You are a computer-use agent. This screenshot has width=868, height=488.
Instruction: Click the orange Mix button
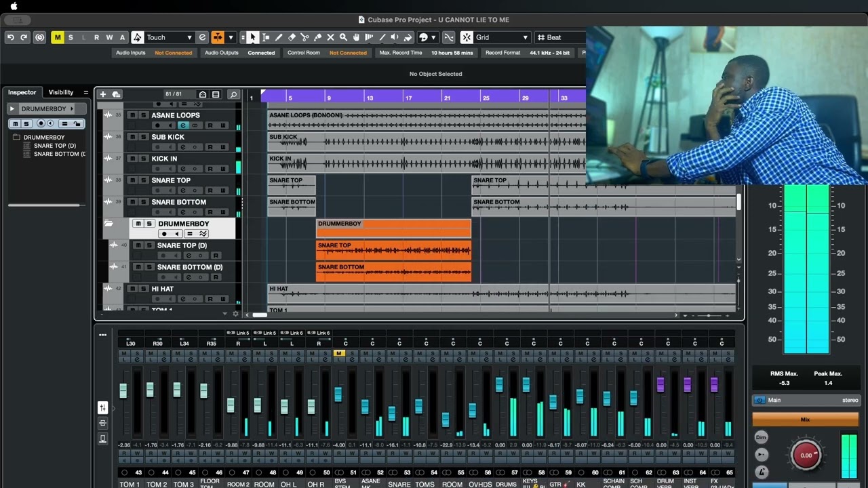[805, 420]
